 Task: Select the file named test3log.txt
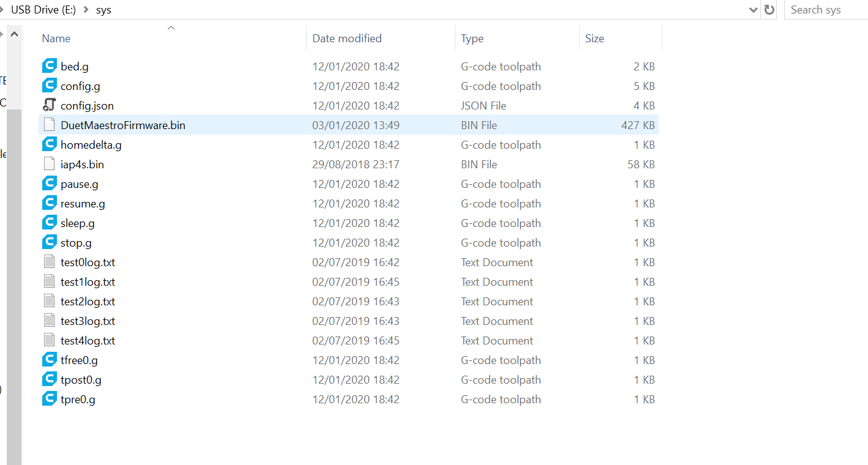click(88, 321)
